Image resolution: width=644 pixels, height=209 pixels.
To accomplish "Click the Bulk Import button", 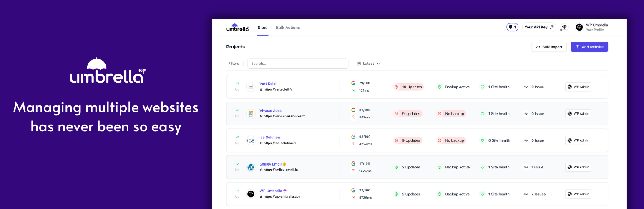I will point(549,47).
